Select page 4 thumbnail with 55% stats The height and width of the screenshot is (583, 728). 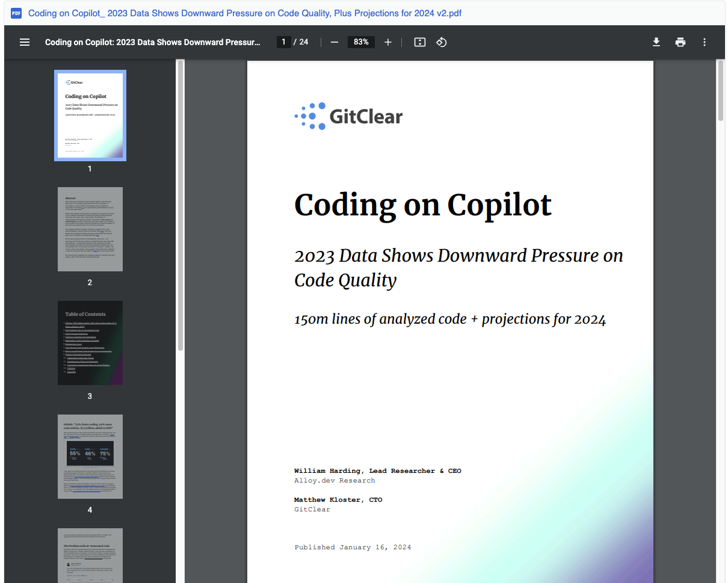pyautogui.click(x=90, y=457)
